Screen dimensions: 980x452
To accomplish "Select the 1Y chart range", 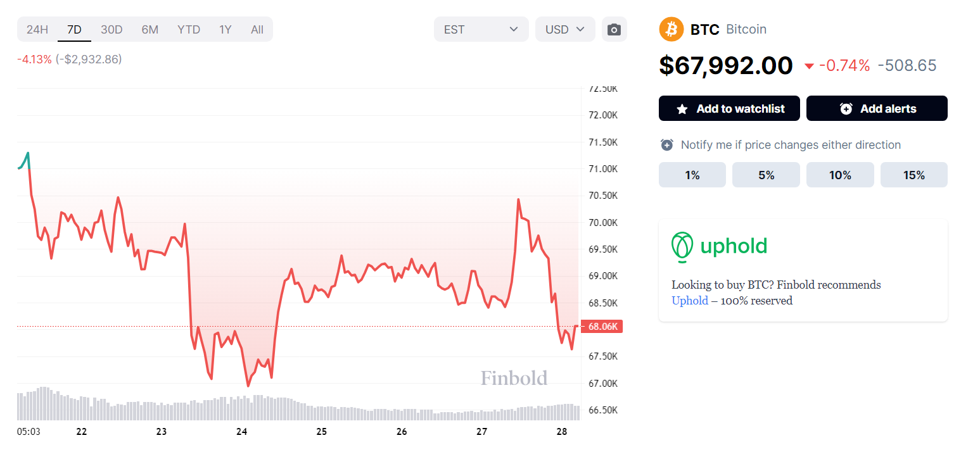I will click(225, 30).
